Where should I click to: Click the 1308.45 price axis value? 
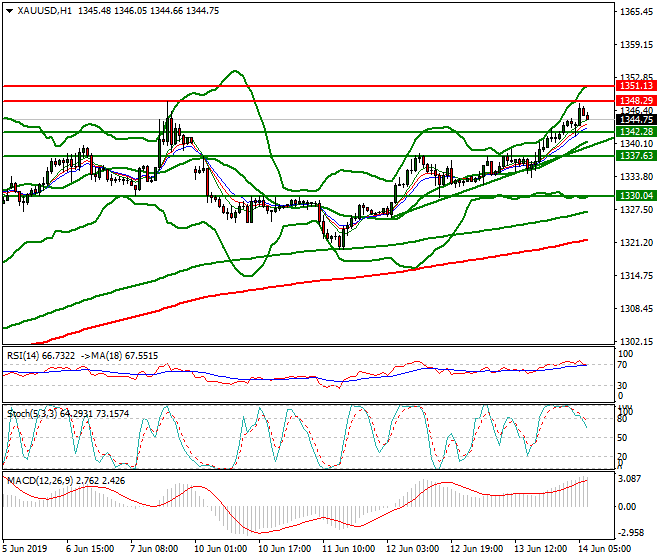[636, 309]
